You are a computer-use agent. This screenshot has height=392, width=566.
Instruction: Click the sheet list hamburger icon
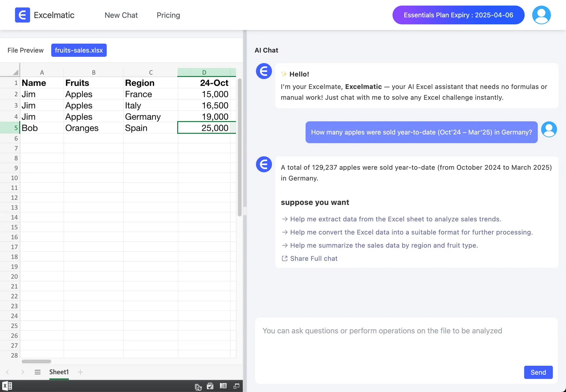click(38, 372)
